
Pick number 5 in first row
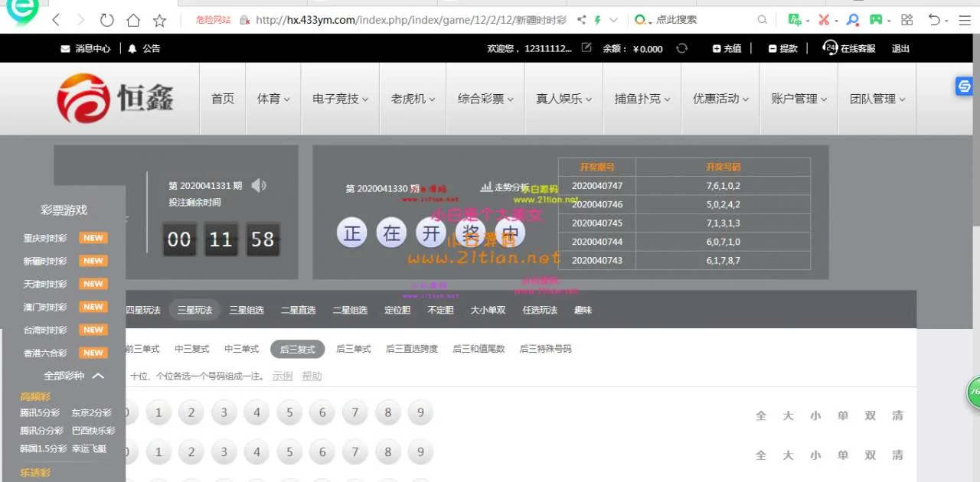pyautogui.click(x=289, y=413)
